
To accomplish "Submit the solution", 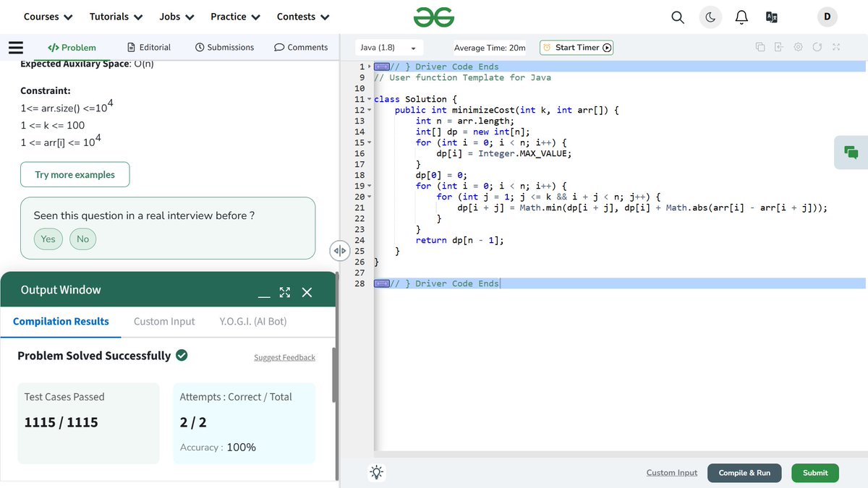I will tap(815, 473).
